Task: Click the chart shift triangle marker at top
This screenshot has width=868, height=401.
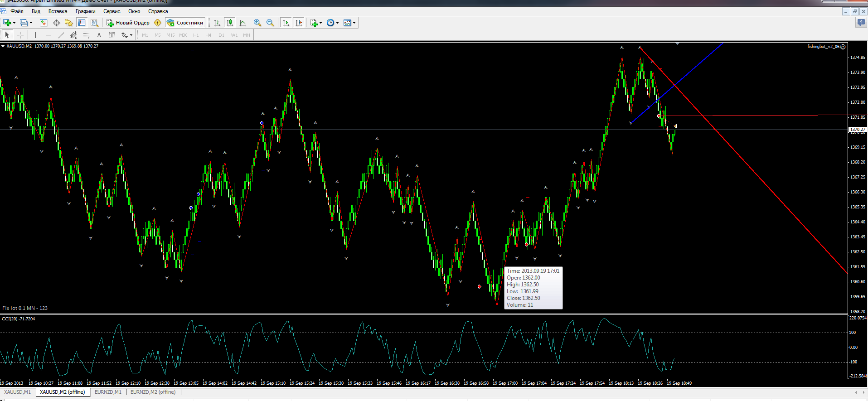Action: [x=677, y=43]
